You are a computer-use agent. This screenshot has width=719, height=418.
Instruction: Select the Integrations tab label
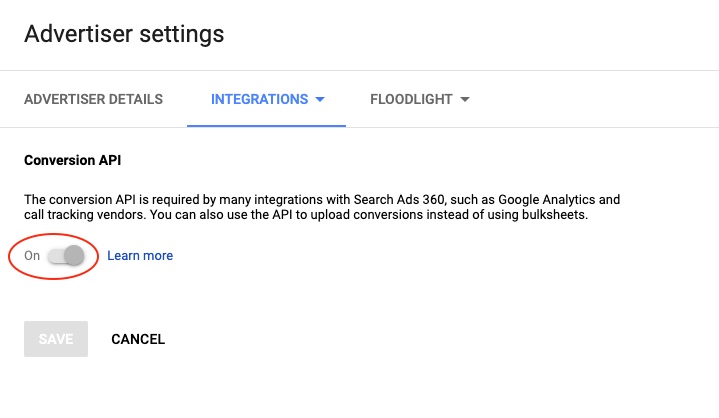(x=260, y=99)
